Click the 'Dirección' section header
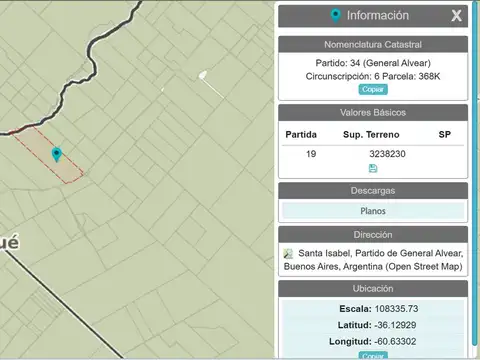The height and width of the screenshot is (360, 480). [x=373, y=235]
